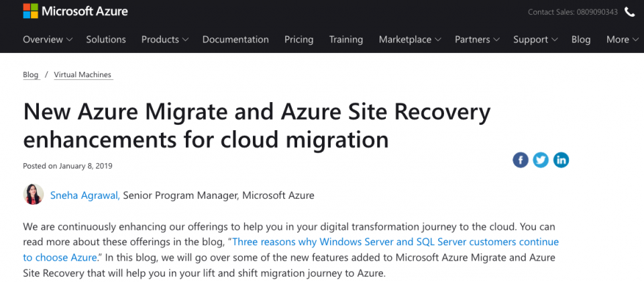The width and height of the screenshot is (644, 282).
Task: Share the post on Facebook
Action: click(x=521, y=160)
